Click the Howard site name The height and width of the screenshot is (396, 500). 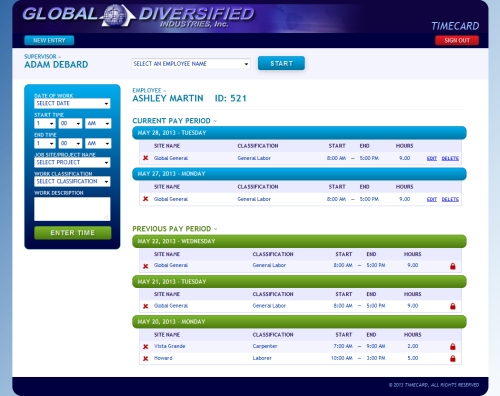(163, 358)
